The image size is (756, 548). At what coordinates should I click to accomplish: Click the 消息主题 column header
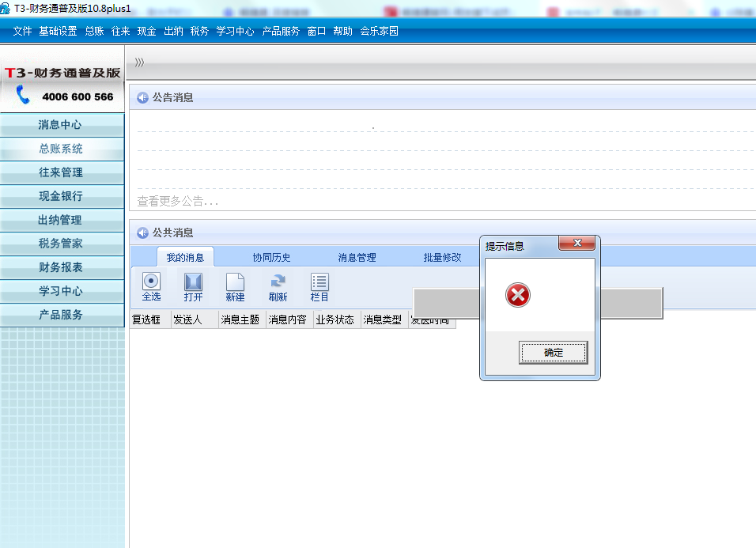243,319
